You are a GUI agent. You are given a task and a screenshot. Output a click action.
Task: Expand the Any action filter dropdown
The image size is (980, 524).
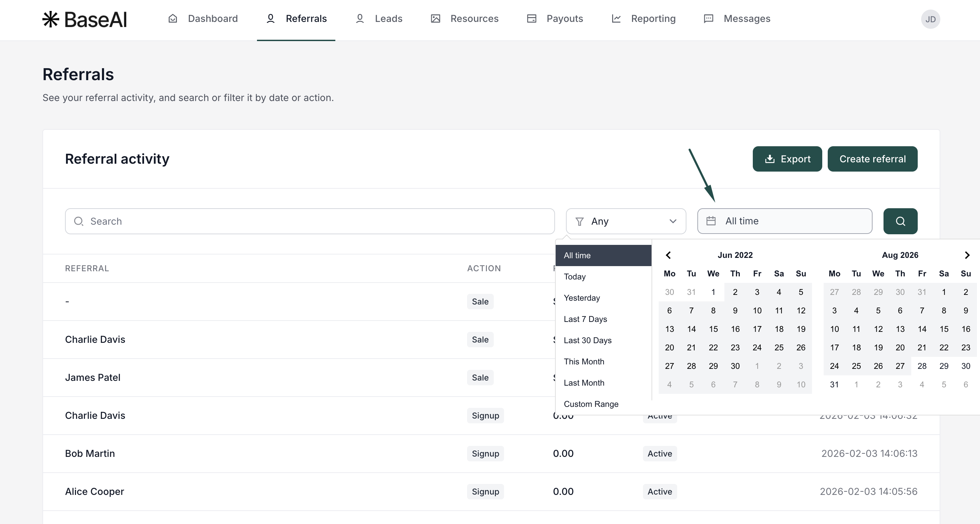coord(626,221)
